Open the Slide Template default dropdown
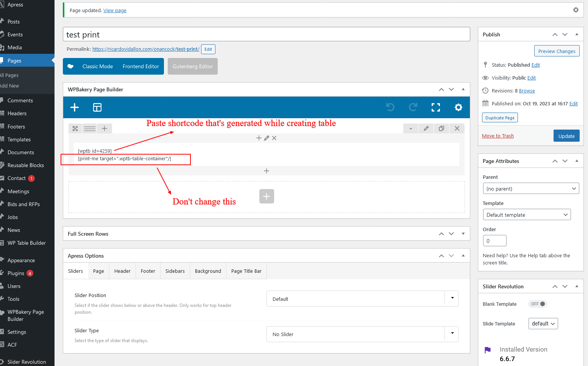Image resolution: width=588 pixels, height=366 pixels. (543, 324)
